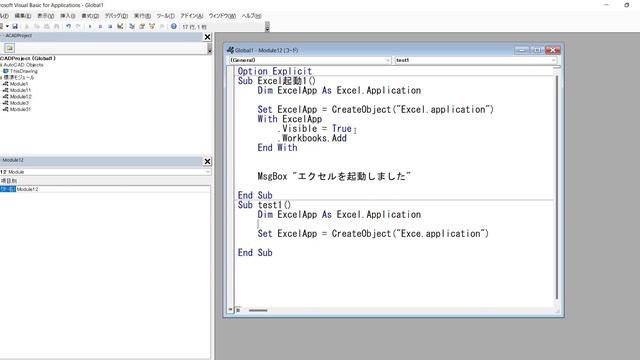This screenshot has width=640, height=360.
Task: Open VBA Help with the blue question icon
Action: [x=173, y=26]
